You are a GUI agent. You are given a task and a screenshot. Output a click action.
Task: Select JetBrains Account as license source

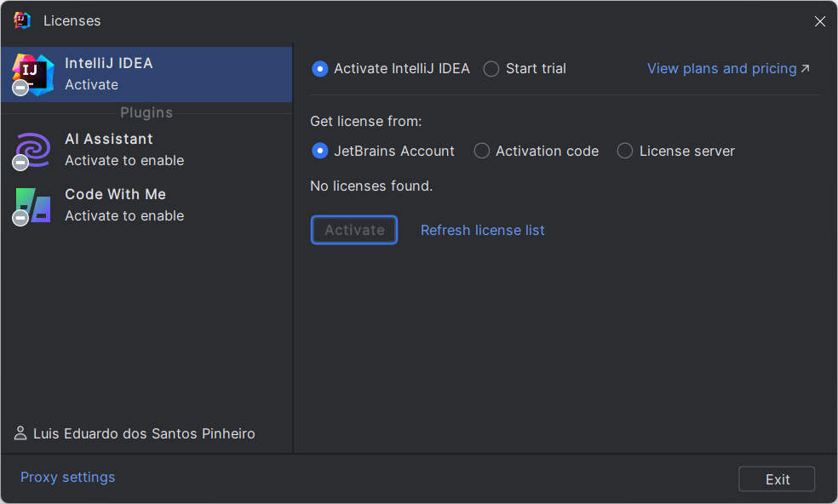320,151
